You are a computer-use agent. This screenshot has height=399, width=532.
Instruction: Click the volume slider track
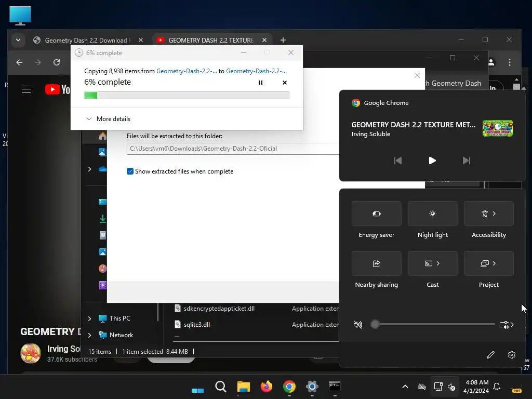pos(433,324)
